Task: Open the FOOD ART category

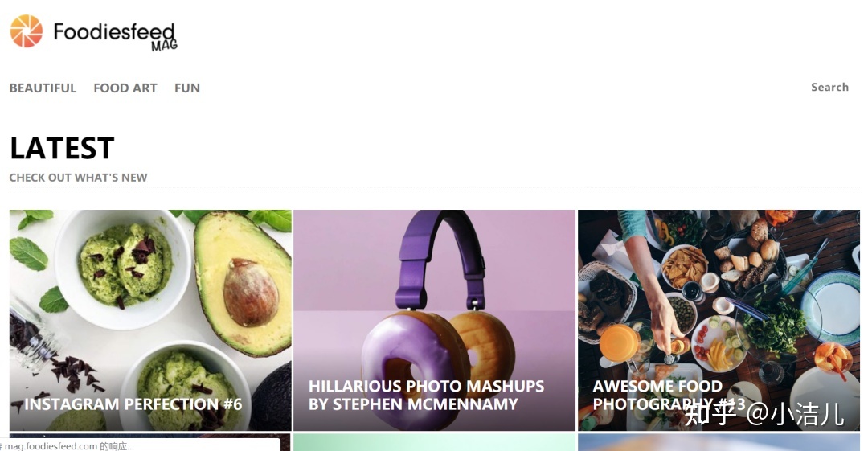Action: coord(125,88)
